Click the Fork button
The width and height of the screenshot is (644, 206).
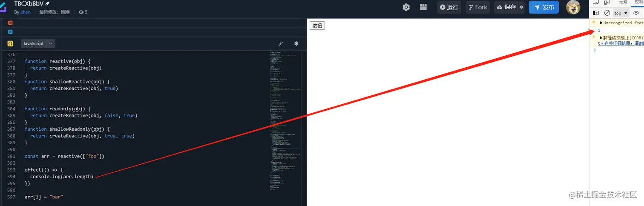click(477, 7)
